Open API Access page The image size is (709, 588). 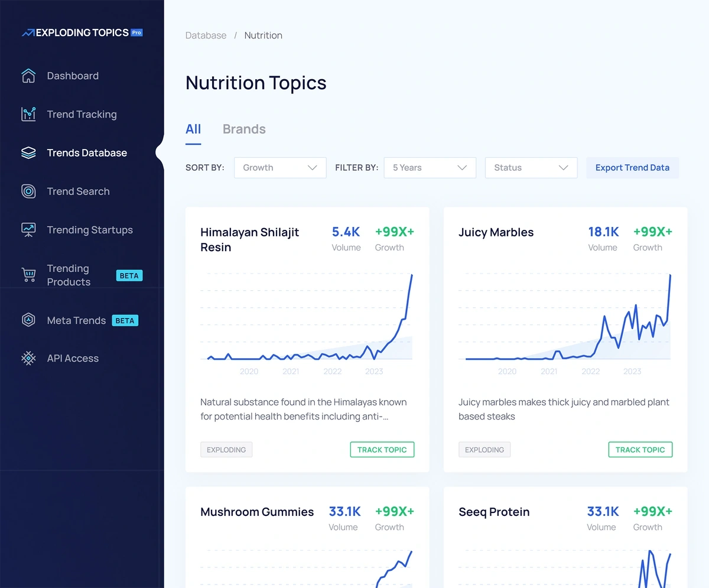tap(73, 358)
